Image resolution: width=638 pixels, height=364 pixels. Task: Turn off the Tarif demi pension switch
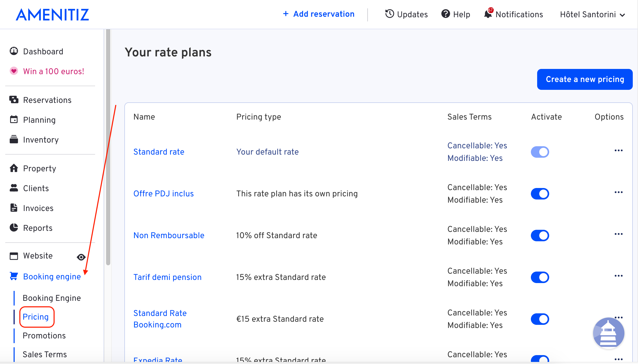point(540,277)
